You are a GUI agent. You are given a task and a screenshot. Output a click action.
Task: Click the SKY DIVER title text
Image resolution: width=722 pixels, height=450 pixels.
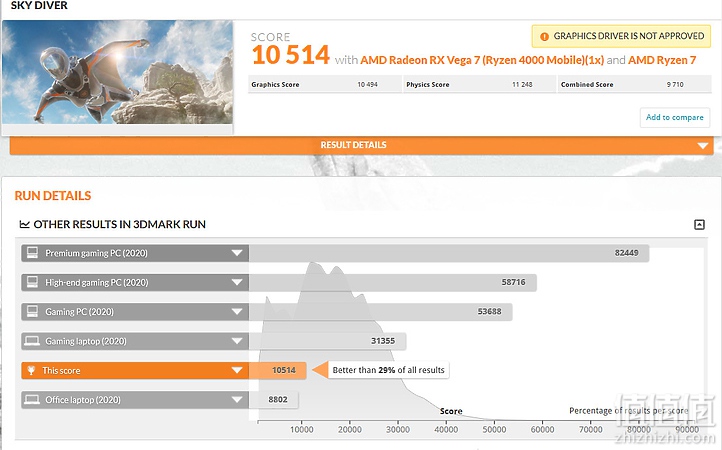click(x=39, y=6)
